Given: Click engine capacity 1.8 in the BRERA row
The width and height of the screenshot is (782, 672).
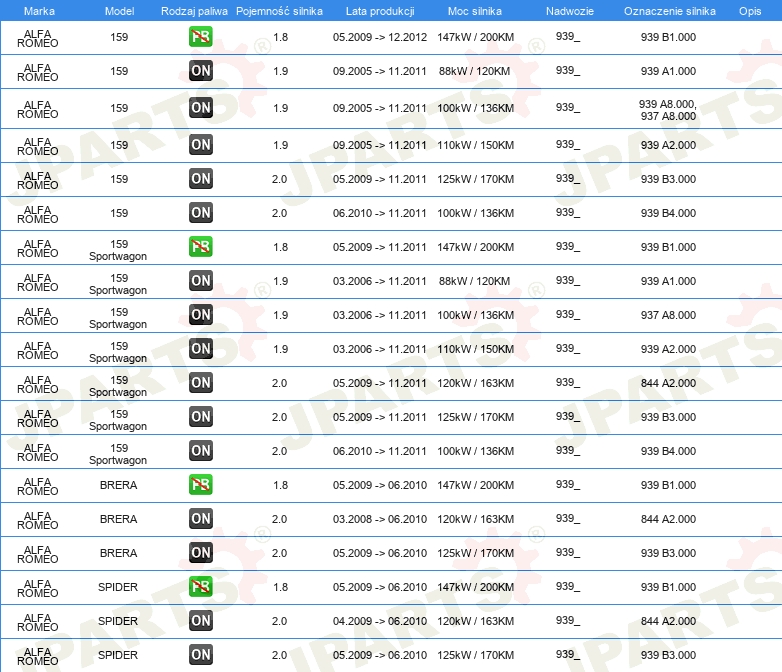Looking at the screenshot, I should click(x=280, y=485).
